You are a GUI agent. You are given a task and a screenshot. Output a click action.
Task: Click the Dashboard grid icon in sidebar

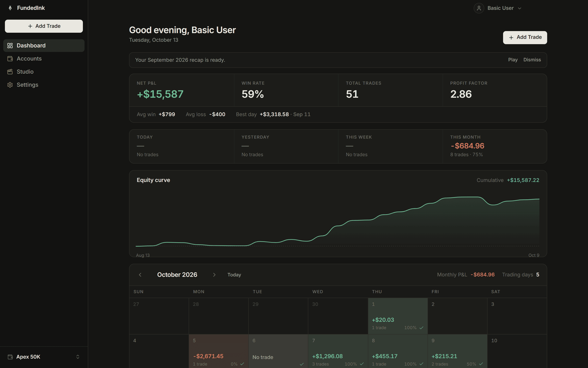(10, 46)
